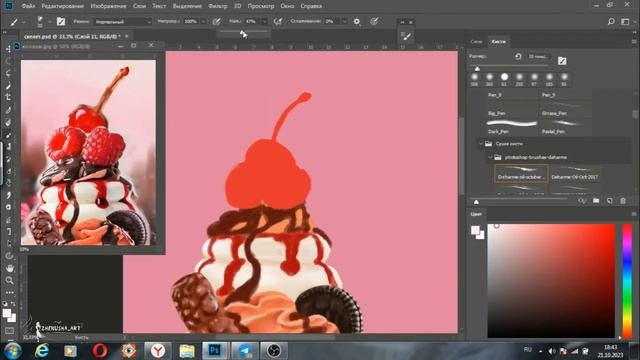
Task: Open Yandex browser from taskbar
Action: tap(158, 350)
